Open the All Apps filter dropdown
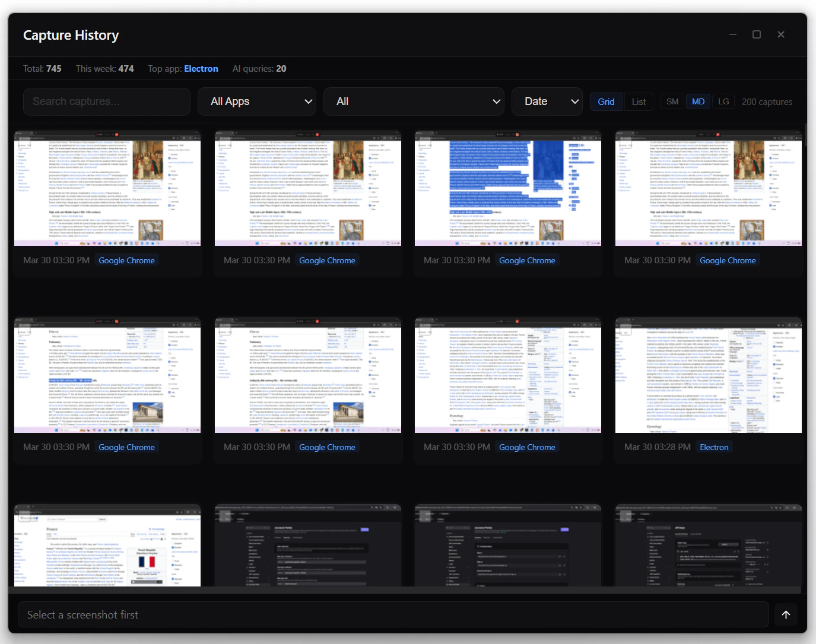Image resolution: width=816 pixels, height=644 pixels. coord(257,101)
